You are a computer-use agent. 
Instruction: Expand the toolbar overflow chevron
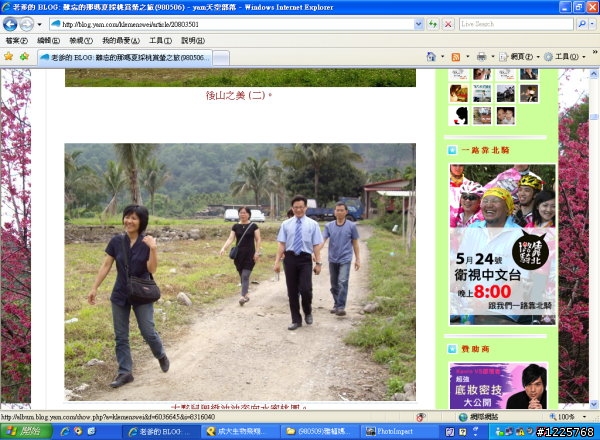point(595,52)
